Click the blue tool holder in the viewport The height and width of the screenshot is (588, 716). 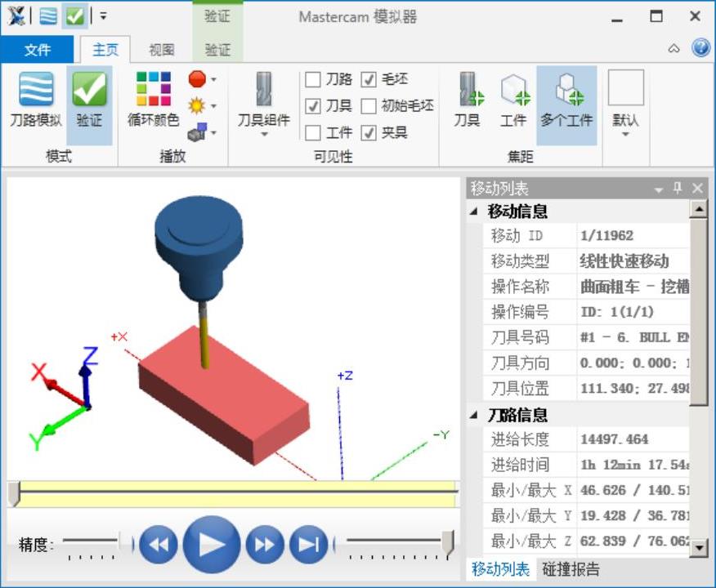[199, 247]
